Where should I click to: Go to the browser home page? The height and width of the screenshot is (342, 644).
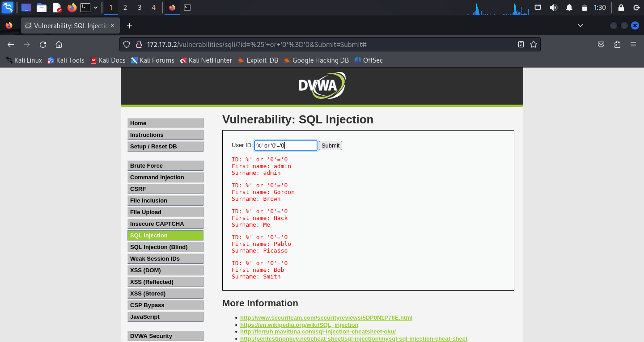pyautogui.click(x=59, y=44)
